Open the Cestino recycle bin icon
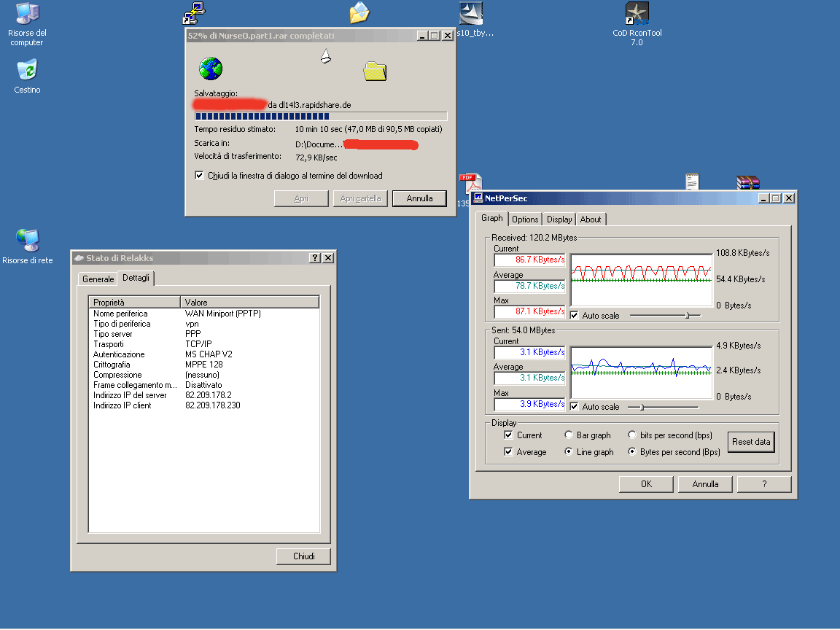 tap(27, 71)
